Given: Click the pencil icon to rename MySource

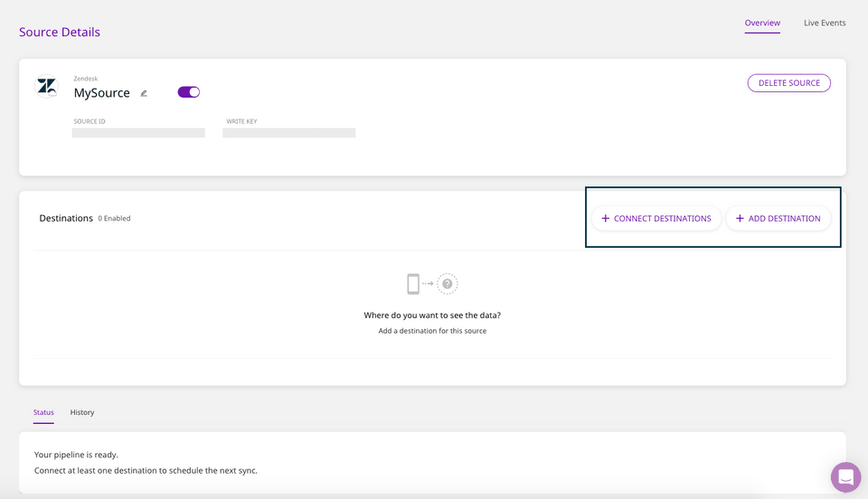Looking at the screenshot, I should coord(144,93).
